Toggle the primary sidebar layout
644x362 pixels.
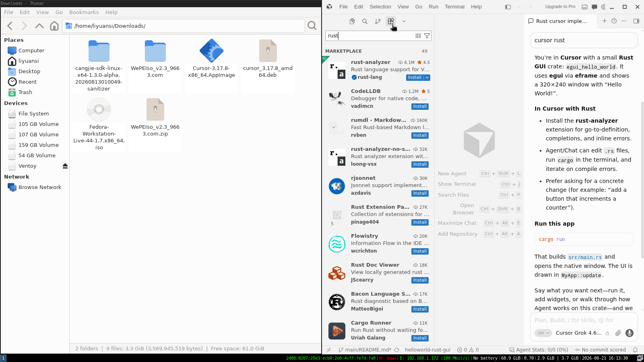[508, 7]
